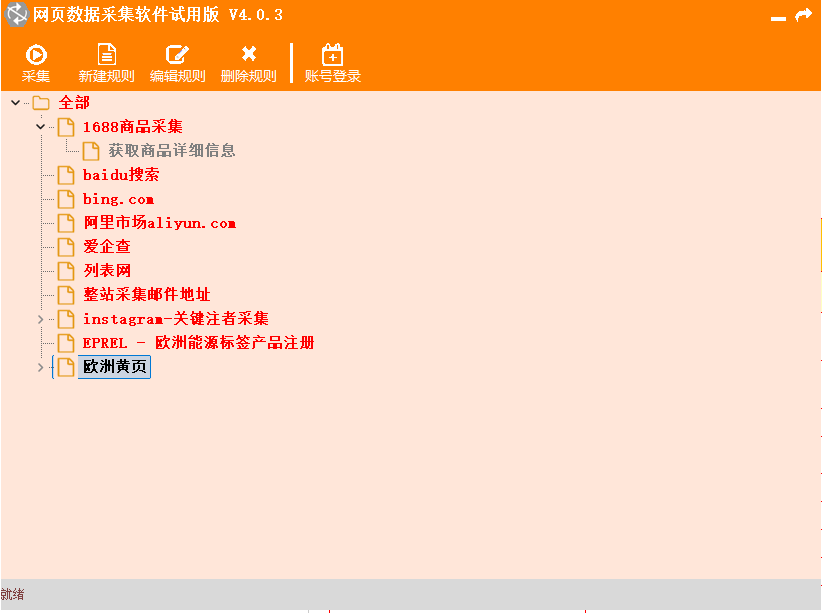Open 编辑规则 edit rule icon
Screen dimensions: 822x613
tap(177, 55)
